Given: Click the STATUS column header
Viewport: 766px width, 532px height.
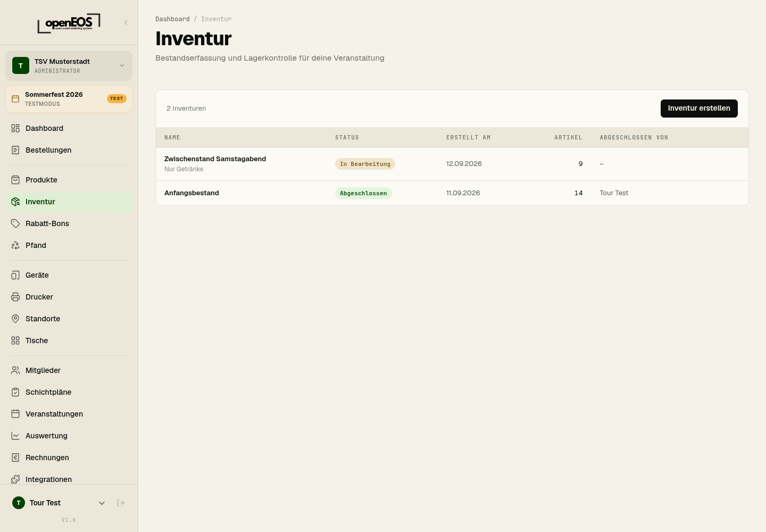Looking at the screenshot, I should click(x=347, y=137).
